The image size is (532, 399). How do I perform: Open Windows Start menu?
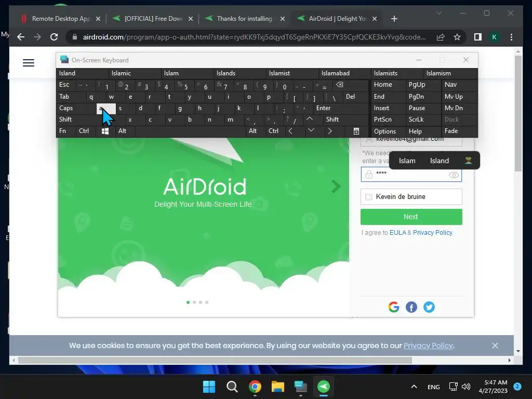tap(209, 387)
